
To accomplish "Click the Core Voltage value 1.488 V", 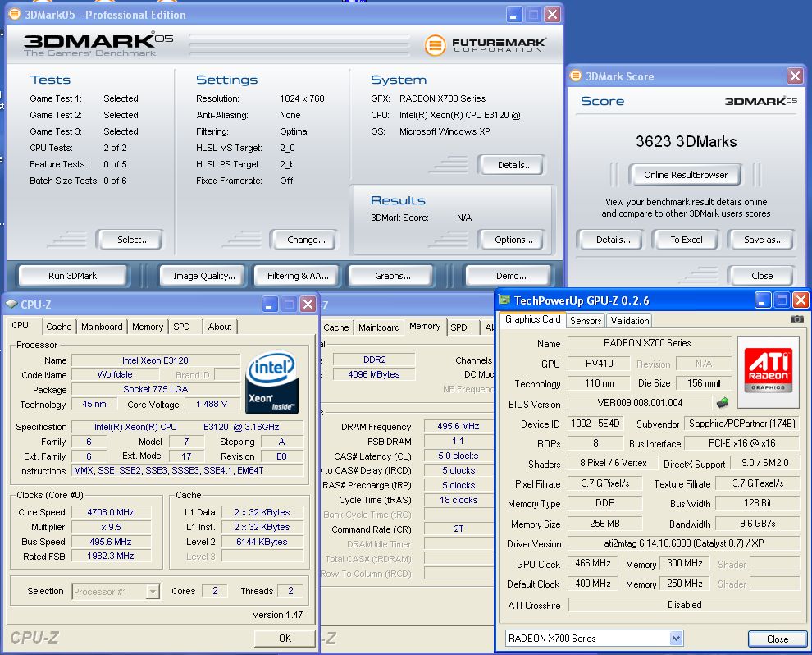I will click(212, 404).
